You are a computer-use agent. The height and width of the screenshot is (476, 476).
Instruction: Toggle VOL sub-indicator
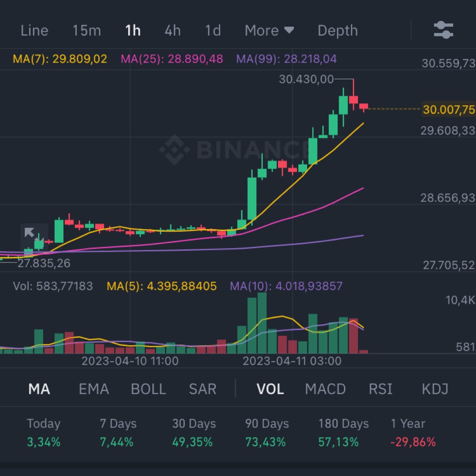click(270, 389)
